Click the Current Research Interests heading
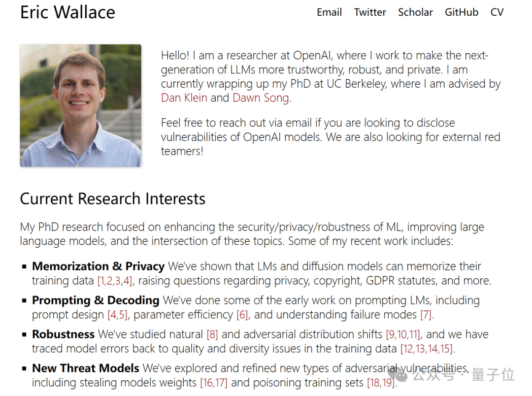This screenshot has height=396, width=532. coord(113,199)
